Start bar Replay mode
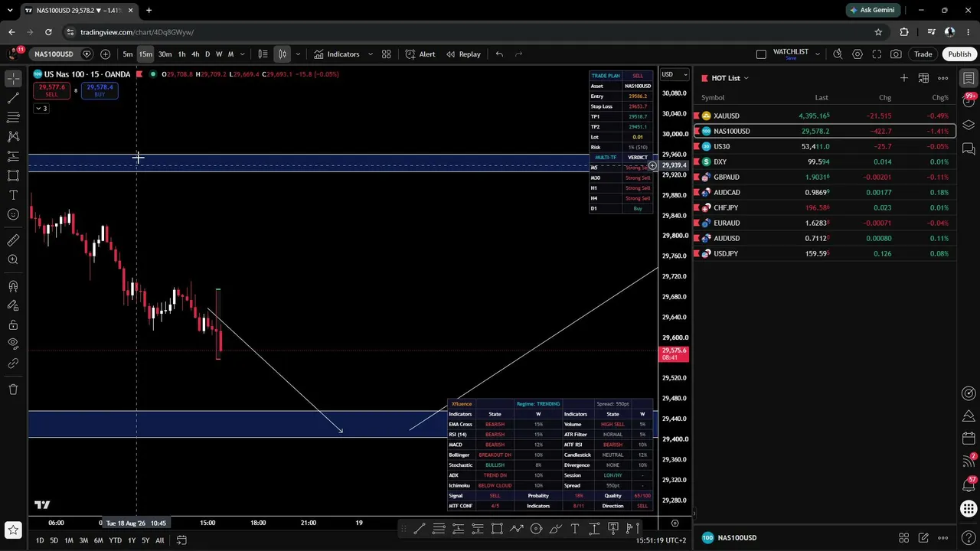 (x=463, y=54)
